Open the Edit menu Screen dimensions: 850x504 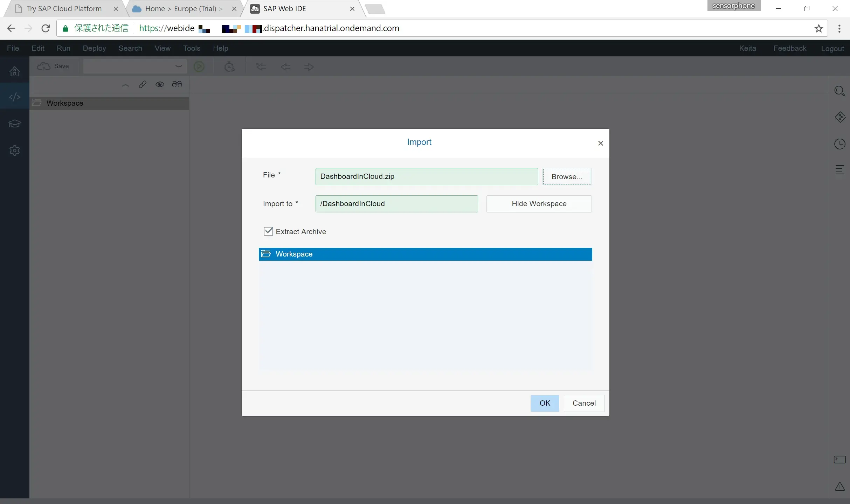click(38, 48)
